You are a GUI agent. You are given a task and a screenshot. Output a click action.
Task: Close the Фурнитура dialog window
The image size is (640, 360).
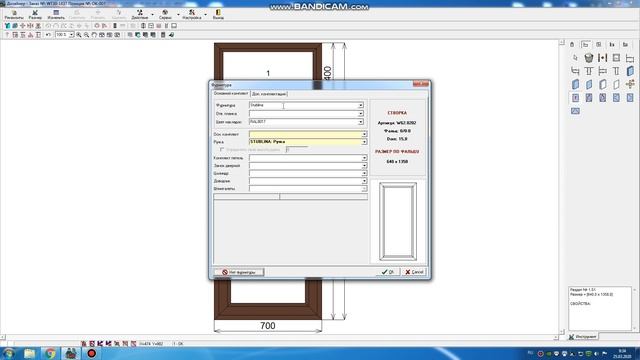point(420,84)
